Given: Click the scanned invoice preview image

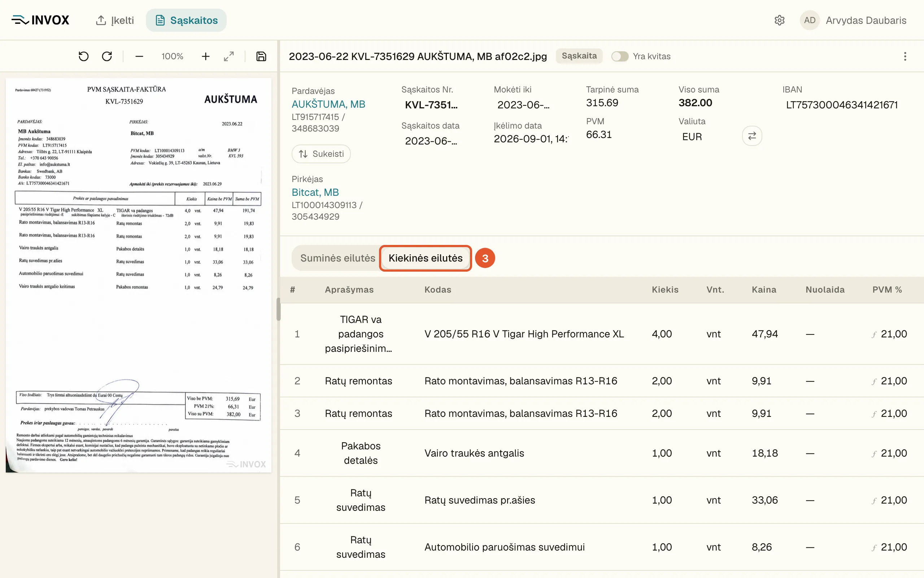Looking at the screenshot, I should pos(139,275).
